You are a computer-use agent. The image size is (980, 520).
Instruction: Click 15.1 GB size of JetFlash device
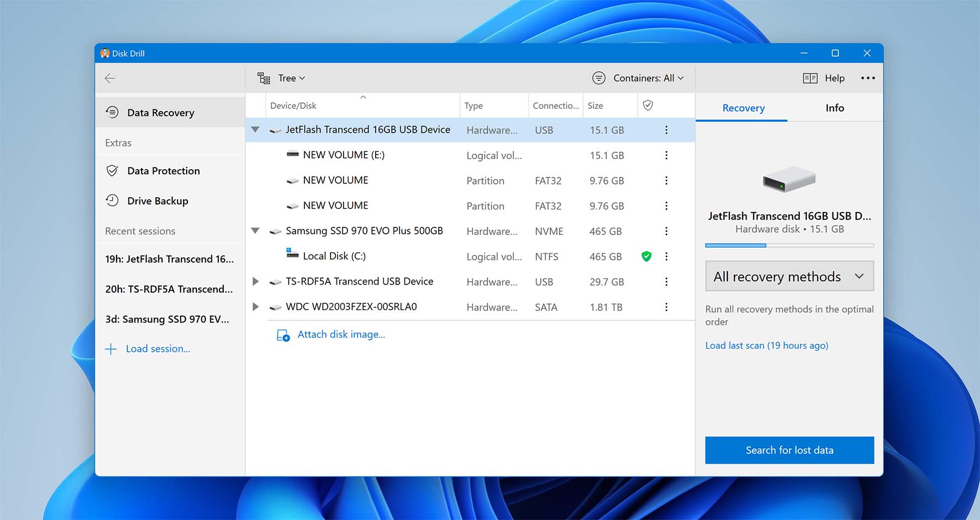click(x=607, y=130)
